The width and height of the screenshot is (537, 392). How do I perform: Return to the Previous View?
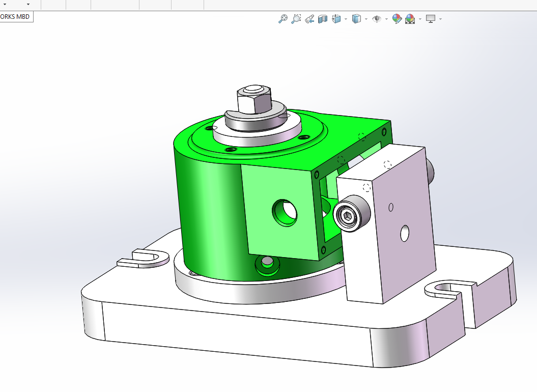tap(309, 19)
